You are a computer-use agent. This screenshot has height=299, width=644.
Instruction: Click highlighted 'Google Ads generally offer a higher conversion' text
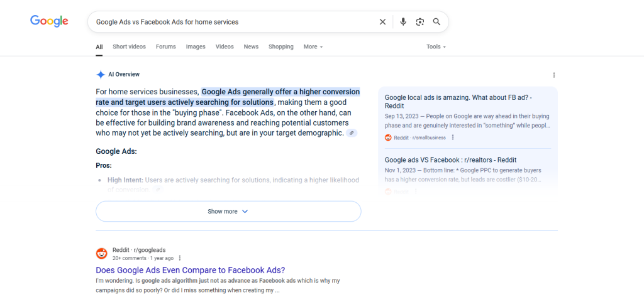pos(280,92)
